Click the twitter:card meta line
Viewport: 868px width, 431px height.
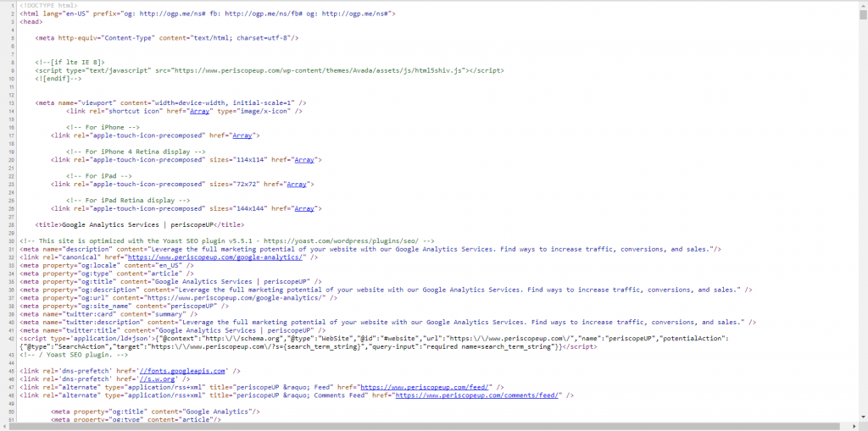(x=108, y=314)
